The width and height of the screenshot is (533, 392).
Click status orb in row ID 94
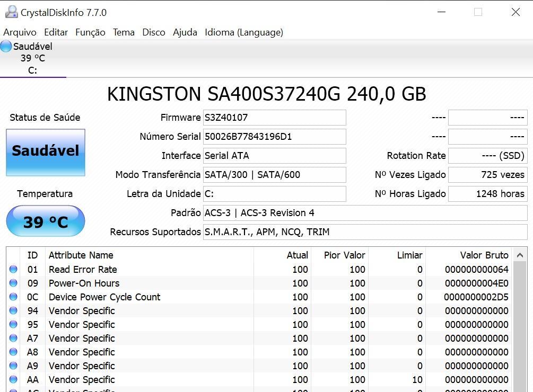[x=13, y=310]
